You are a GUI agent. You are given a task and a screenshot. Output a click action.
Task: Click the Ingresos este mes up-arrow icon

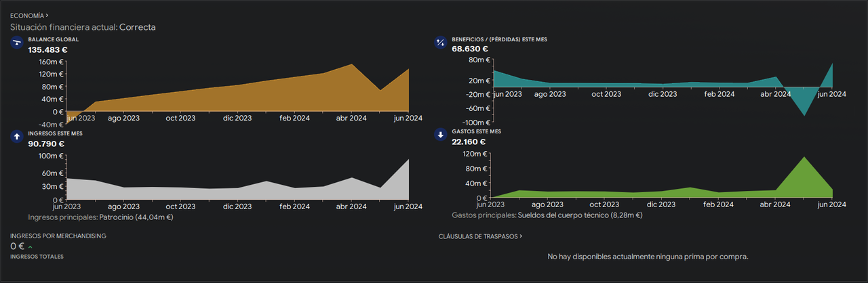pyautogui.click(x=16, y=137)
